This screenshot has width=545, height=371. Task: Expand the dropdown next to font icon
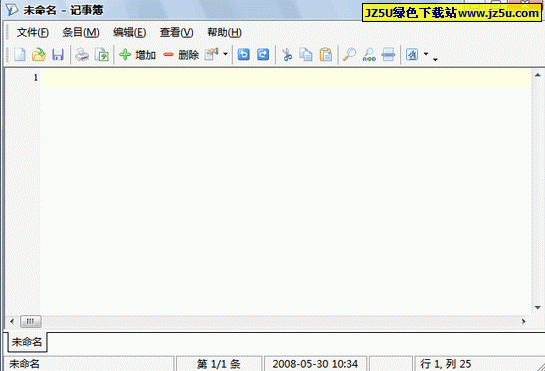click(426, 54)
